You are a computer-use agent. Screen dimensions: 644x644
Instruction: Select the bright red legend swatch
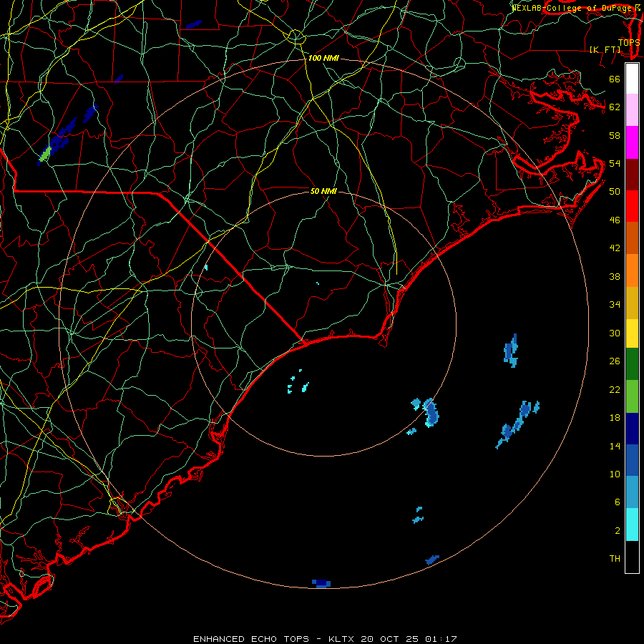click(632, 206)
